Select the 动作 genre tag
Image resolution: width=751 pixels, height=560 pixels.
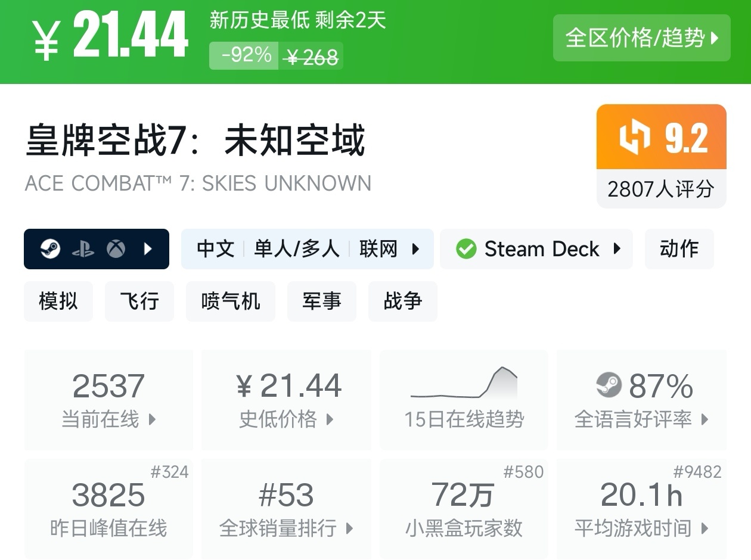[679, 249]
